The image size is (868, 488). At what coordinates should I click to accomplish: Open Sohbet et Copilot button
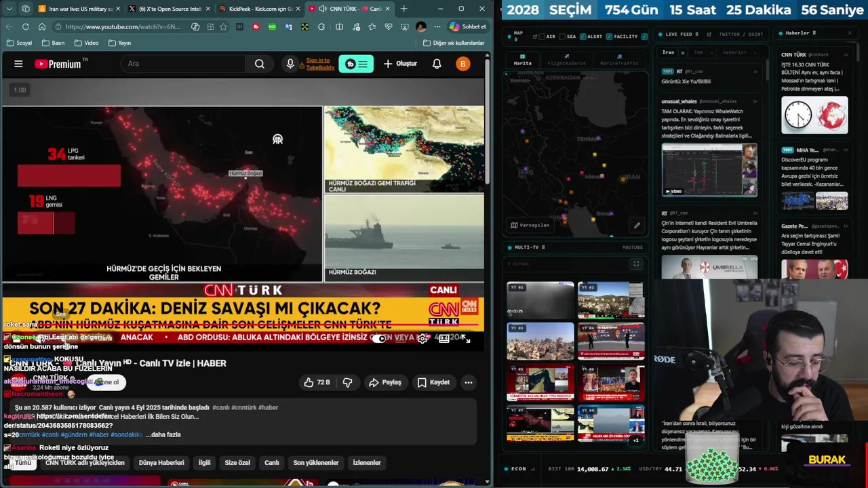(468, 26)
